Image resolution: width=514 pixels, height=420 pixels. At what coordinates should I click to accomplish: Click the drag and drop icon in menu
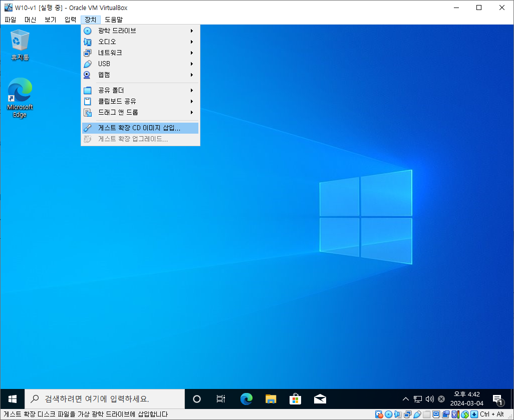click(88, 112)
